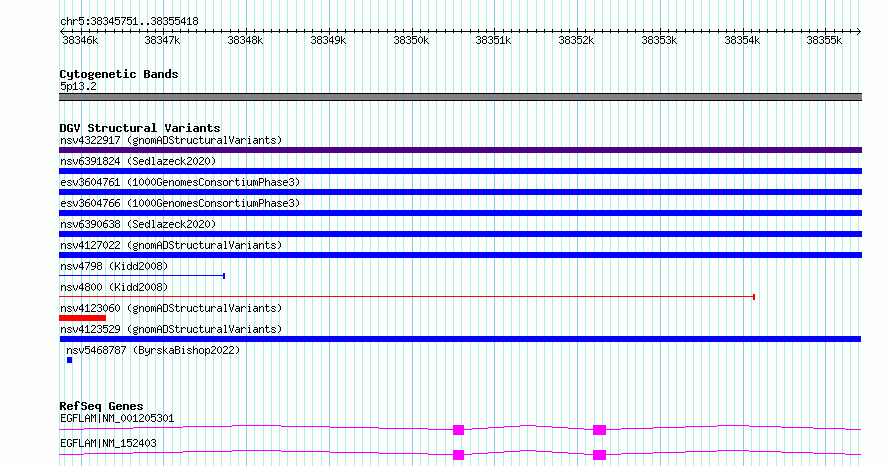Click the thin red nsv4800 variant line
This screenshot has height=466, width=890.
coord(407,297)
